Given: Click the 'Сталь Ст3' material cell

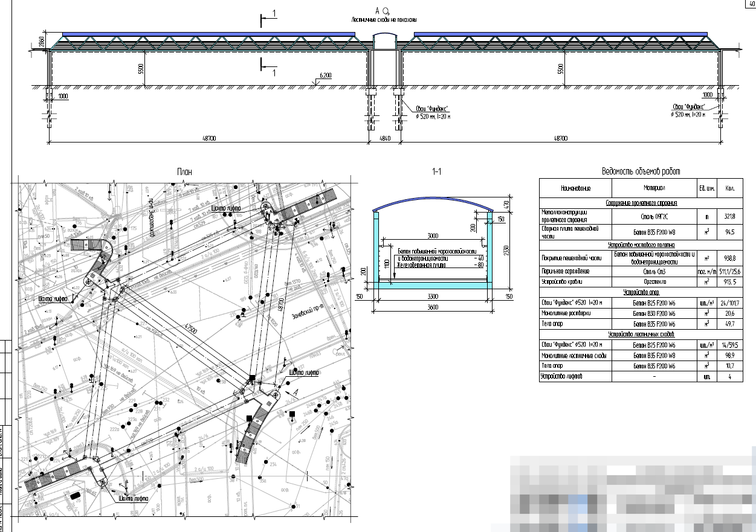Looking at the screenshot, I should pos(654,272).
